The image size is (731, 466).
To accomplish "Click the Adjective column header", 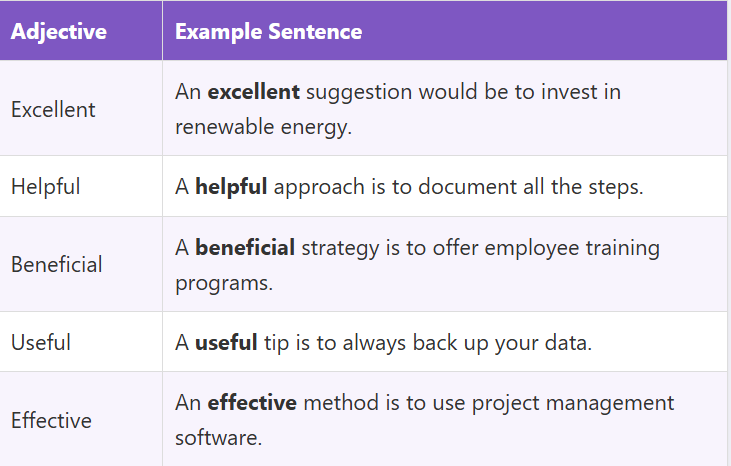I will (x=59, y=31).
